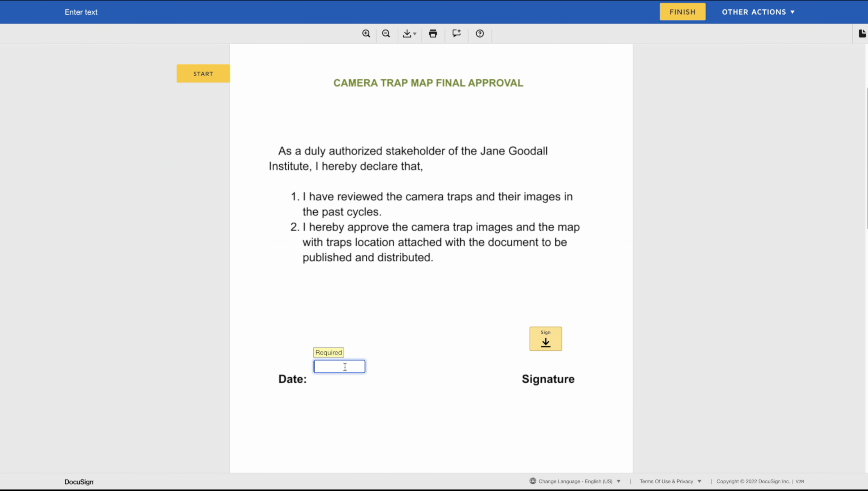Open the Other Actions dropdown
This screenshot has width=868, height=491.
point(758,12)
